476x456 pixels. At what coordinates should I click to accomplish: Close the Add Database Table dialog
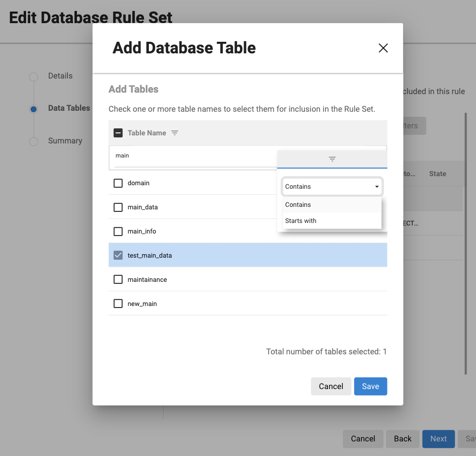(x=383, y=48)
